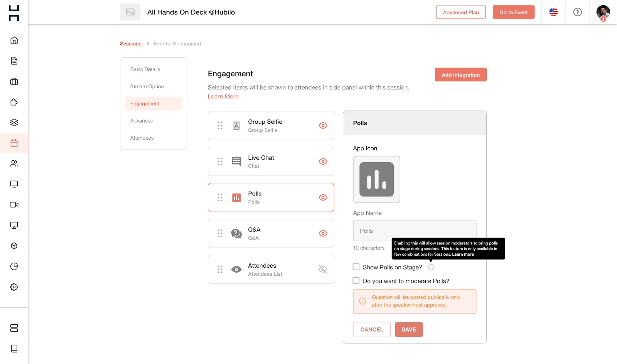Show the hidden Attendees item
This screenshot has width=617, height=364.
323,270
